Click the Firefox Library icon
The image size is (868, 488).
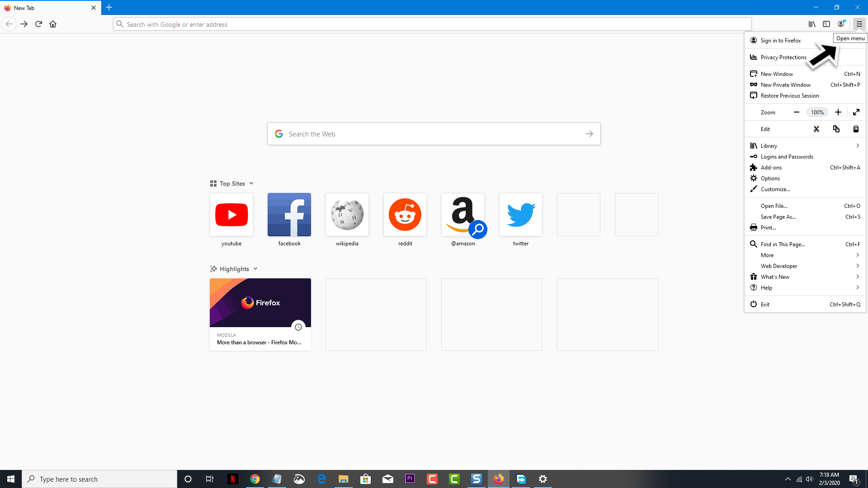[x=812, y=24]
